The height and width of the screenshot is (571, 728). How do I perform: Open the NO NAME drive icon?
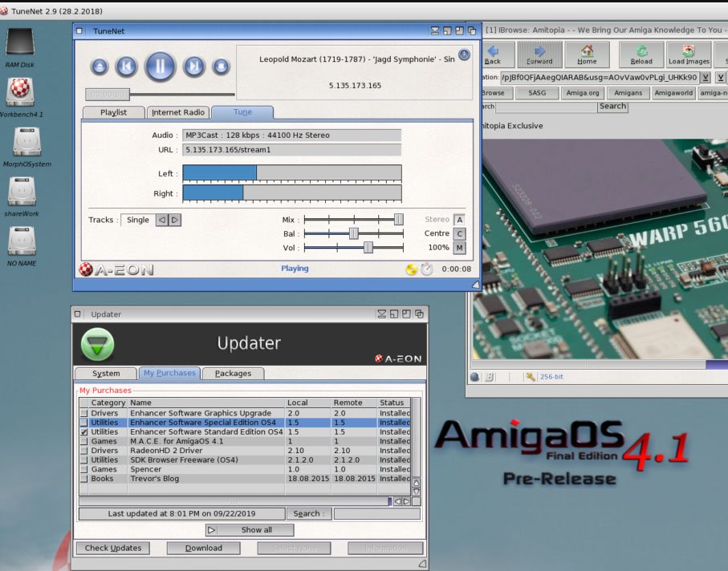[x=22, y=241]
